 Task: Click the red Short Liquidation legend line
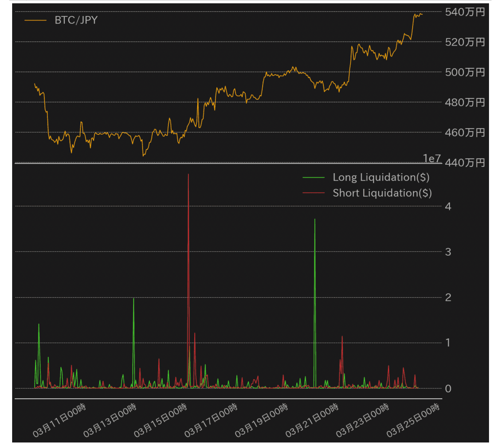coord(313,193)
